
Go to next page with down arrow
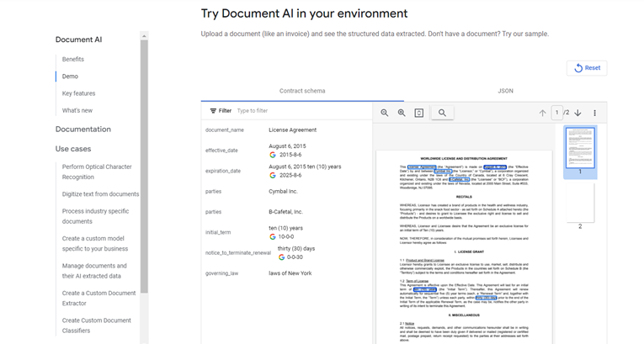coord(577,113)
